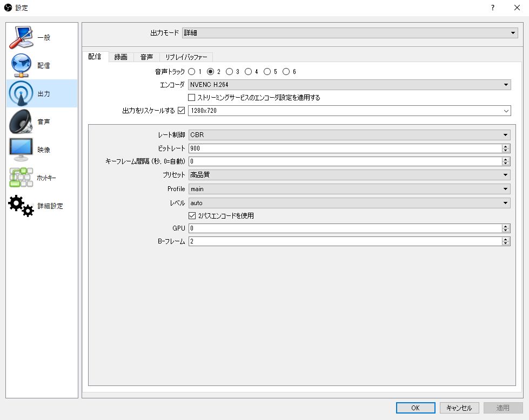This screenshot has width=529, height=420.
Task: Switch to the 配信 tab in output settings
Action: pyautogui.click(x=95, y=57)
